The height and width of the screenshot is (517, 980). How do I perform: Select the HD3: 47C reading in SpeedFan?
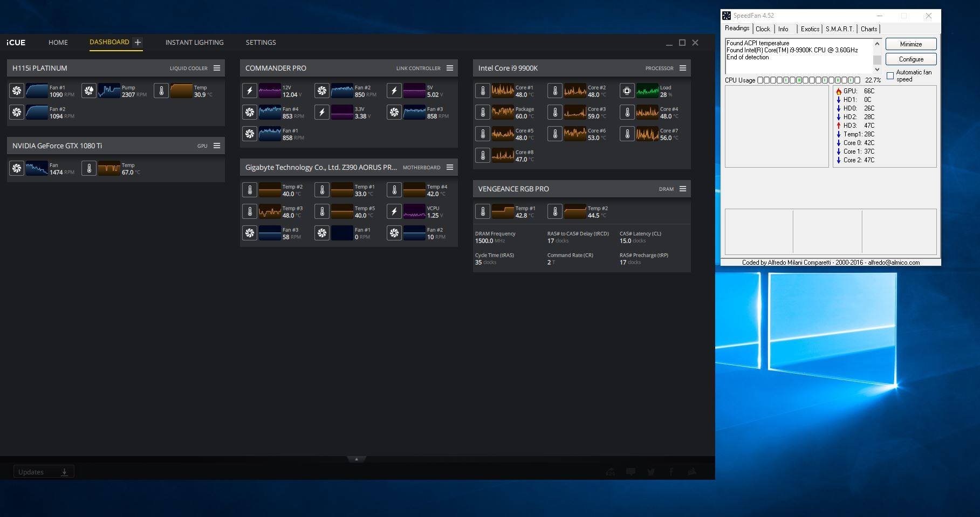tap(855, 126)
